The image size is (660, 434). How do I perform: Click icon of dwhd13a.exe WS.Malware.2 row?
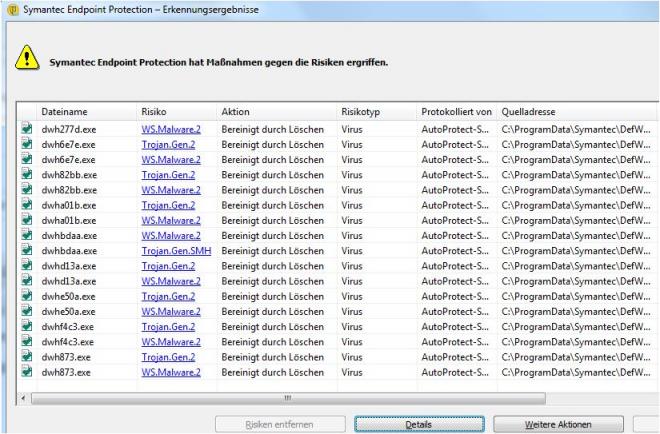pyautogui.click(x=27, y=280)
